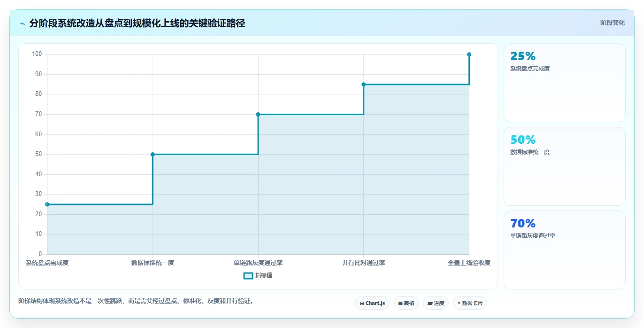
Task: Toggle the 指标值 legend label
Action: (x=264, y=275)
